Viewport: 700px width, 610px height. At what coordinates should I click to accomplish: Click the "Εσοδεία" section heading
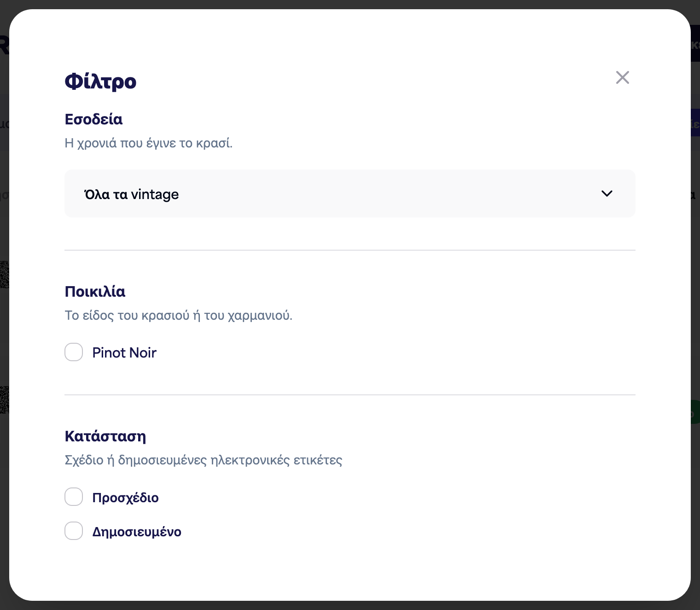[x=93, y=119]
